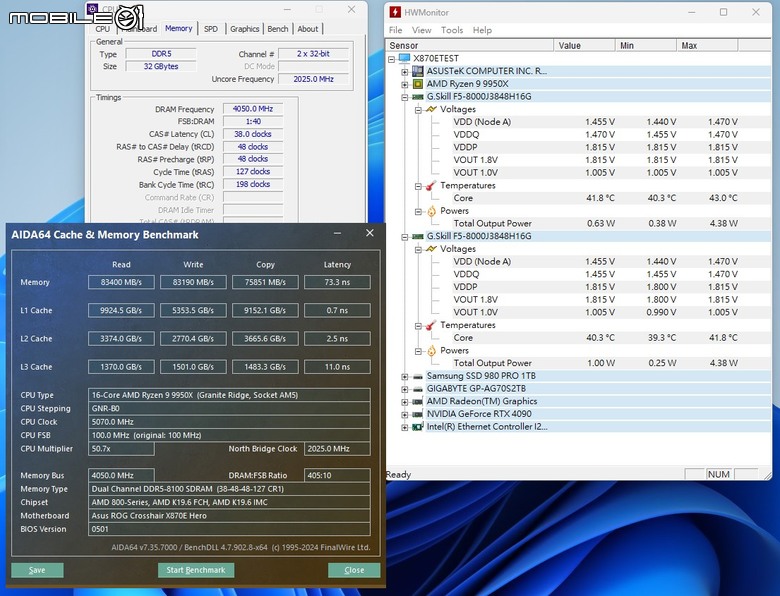Click the Memory Latency 73.3 ns field
The image size is (780, 596).
(x=337, y=282)
